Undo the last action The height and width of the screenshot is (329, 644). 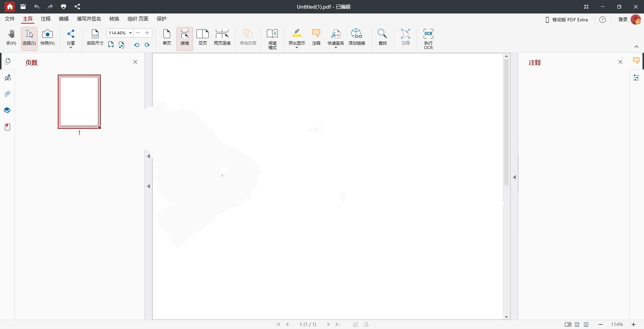point(36,6)
